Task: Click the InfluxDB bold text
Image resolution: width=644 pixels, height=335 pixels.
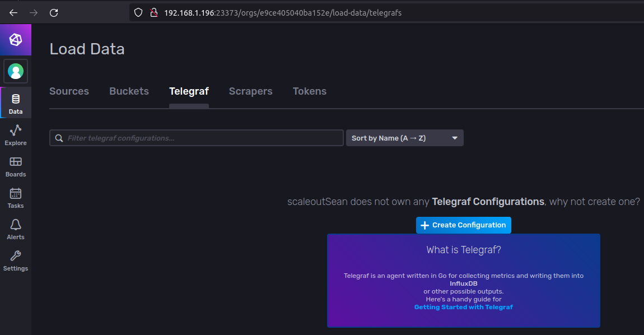Action: [x=463, y=283]
